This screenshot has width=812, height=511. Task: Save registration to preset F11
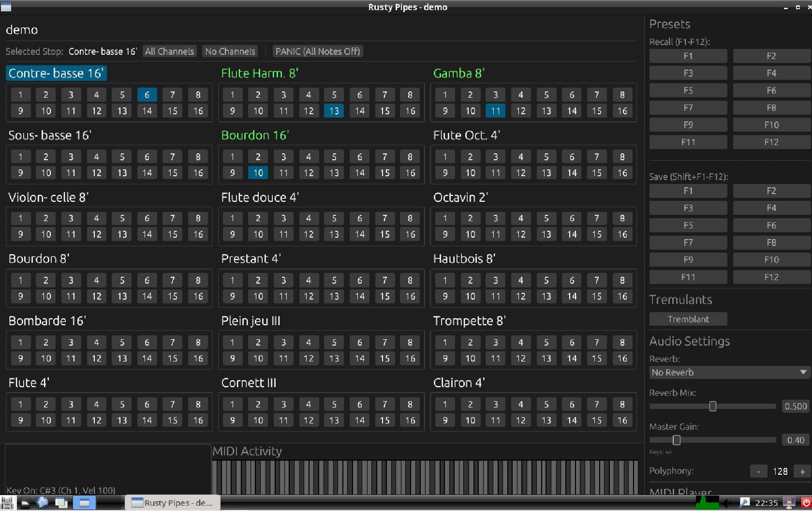coord(688,277)
